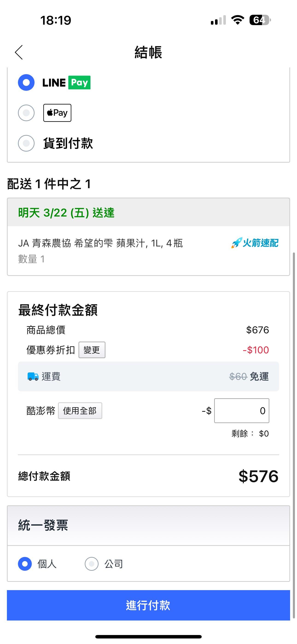Tap the back arrow icon
Screen dimensions: 297x644
click(x=19, y=53)
